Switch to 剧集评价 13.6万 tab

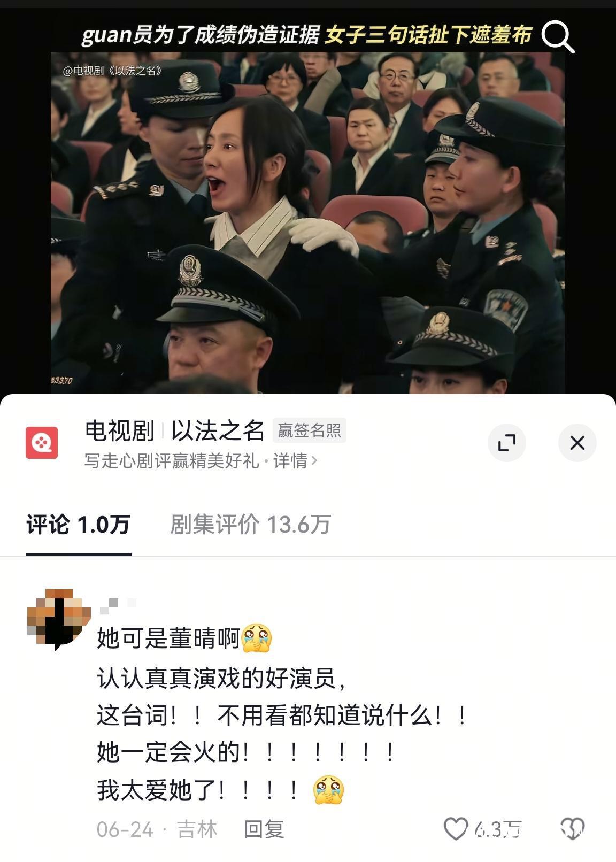(250, 525)
